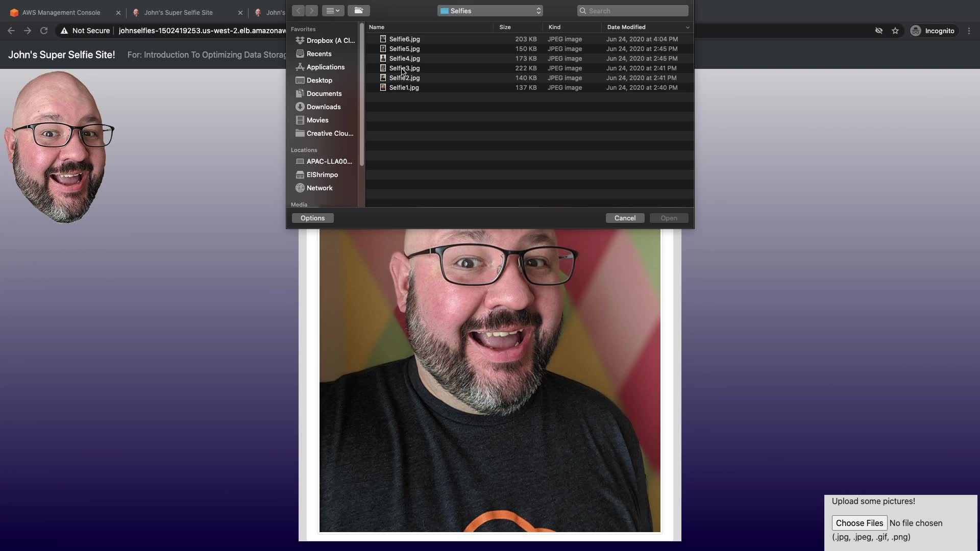Open the Dropbox sidebar location
980x551 pixels.
(x=330, y=41)
